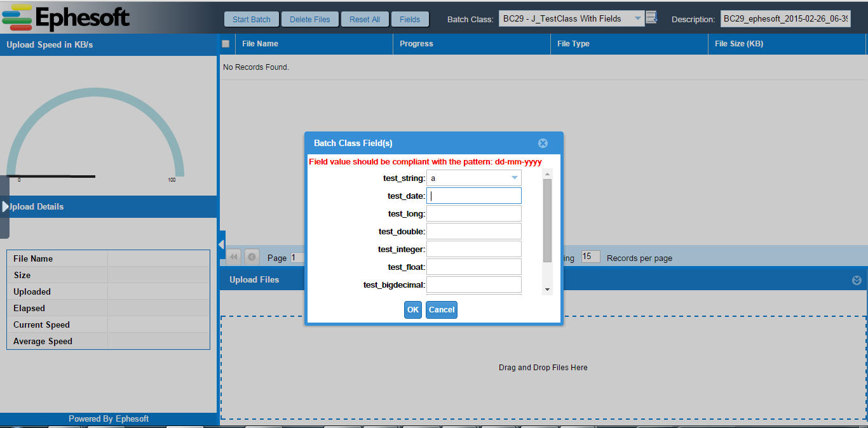The width and height of the screenshot is (868, 428).
Task: Click the page number input field
Action: 297,257
